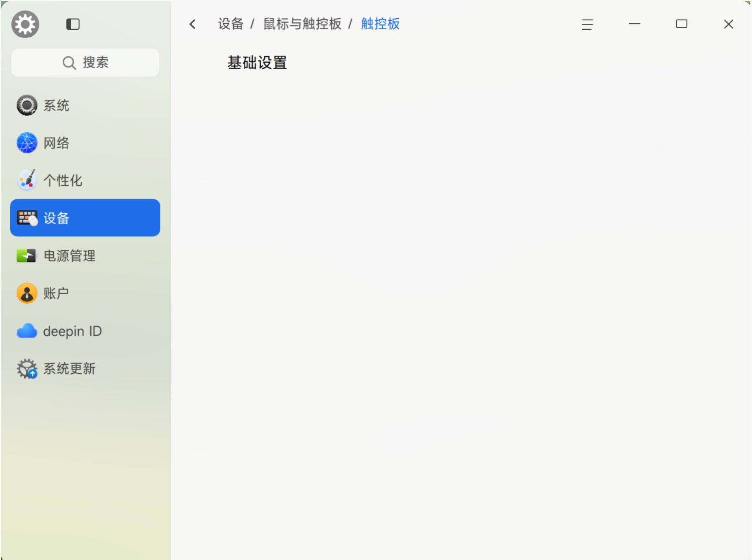
Task: Click the 基础设置 heading text
Action: click(x=257, y=63)
